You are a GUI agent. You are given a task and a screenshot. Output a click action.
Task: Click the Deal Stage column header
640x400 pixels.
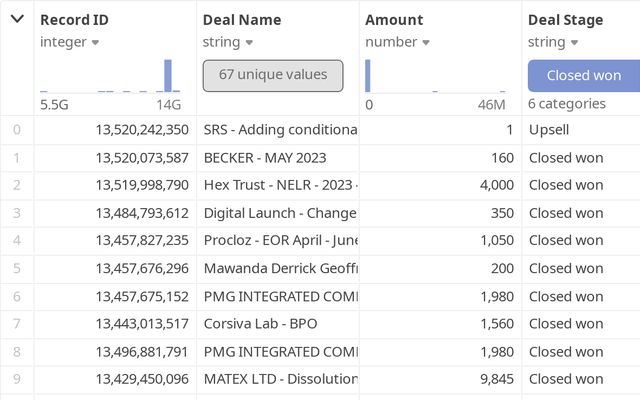pyautogui.click(x=566, y=19)
